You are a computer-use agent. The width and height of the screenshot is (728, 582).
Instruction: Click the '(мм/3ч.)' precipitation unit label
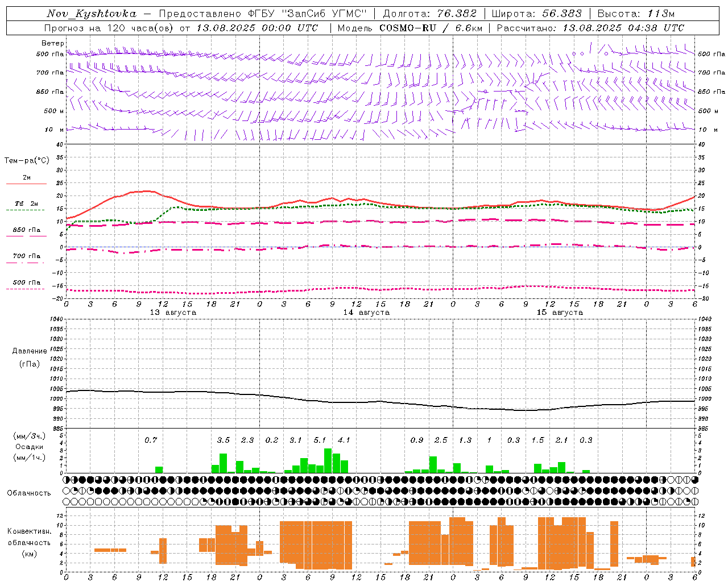pyautogui.click(x=29, y=436)
